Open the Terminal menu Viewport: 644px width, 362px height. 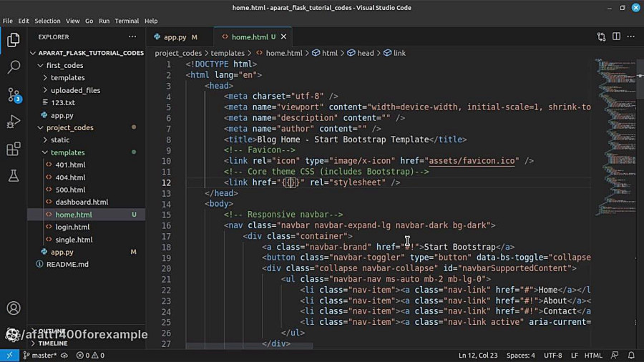[x=127, y=21]
